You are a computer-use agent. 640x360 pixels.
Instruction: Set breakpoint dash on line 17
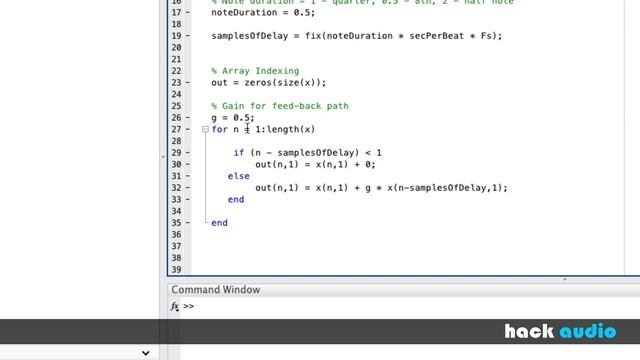(187, 13)
